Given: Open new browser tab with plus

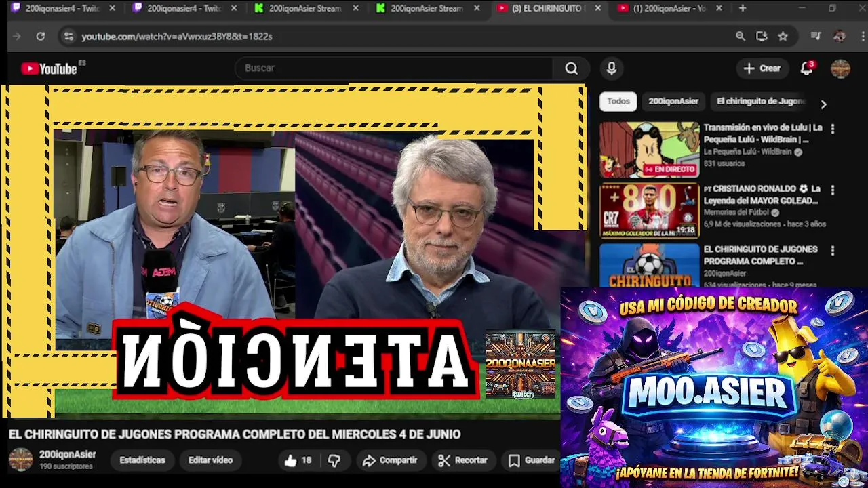Looking at the screenshot, I should pos(743,8).
